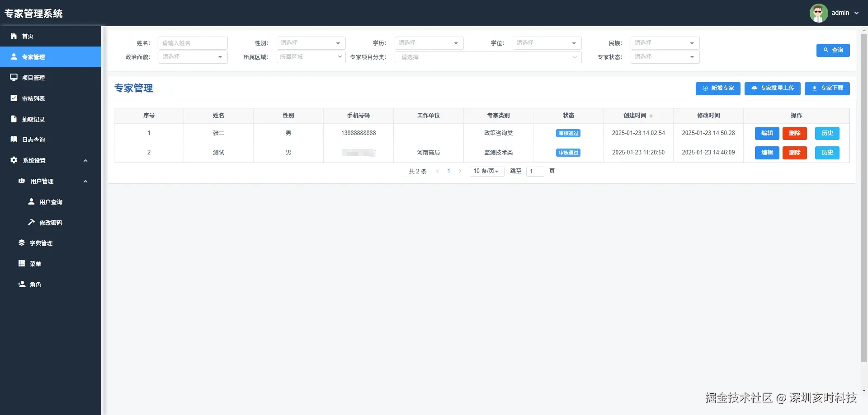Image resolution: width=868 pixels, height=415 pixels.
Task: Delete the 张三 expert row
Action: (795, 133)
